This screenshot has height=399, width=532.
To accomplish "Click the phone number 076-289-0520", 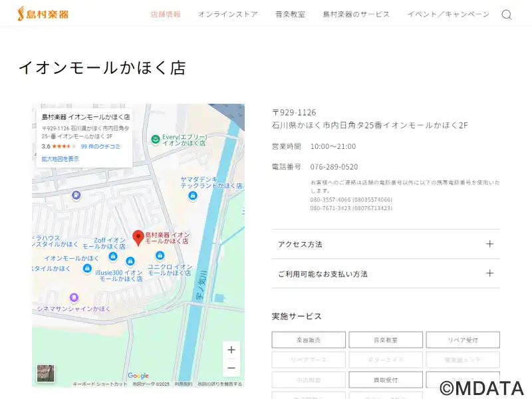I will (334, 167).
